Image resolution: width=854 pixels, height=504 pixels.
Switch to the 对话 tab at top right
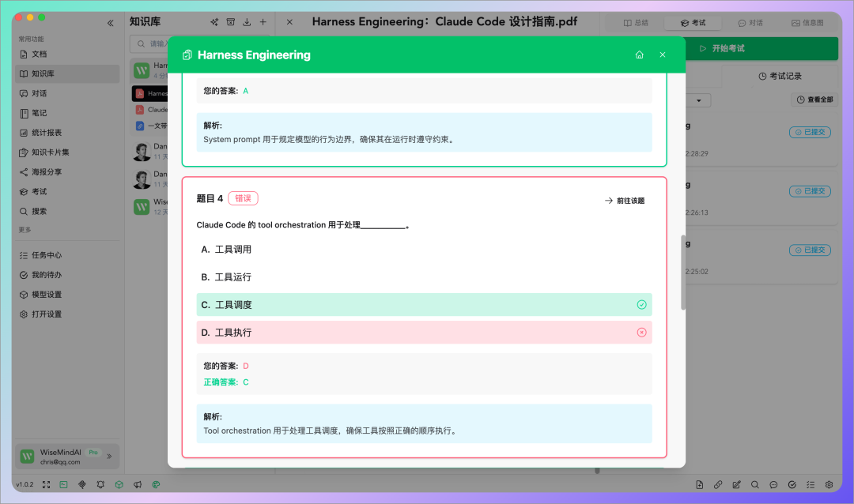[750, 23]
